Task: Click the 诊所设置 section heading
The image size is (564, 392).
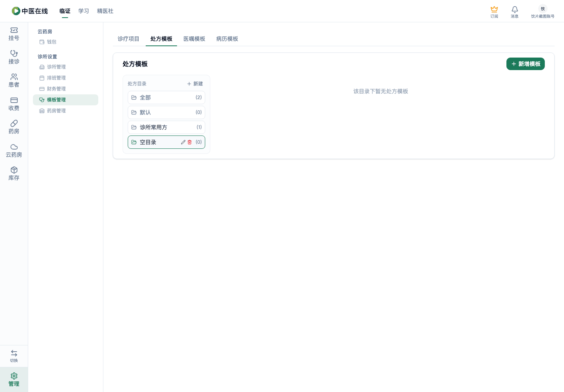Action: (x=47, y=57)
